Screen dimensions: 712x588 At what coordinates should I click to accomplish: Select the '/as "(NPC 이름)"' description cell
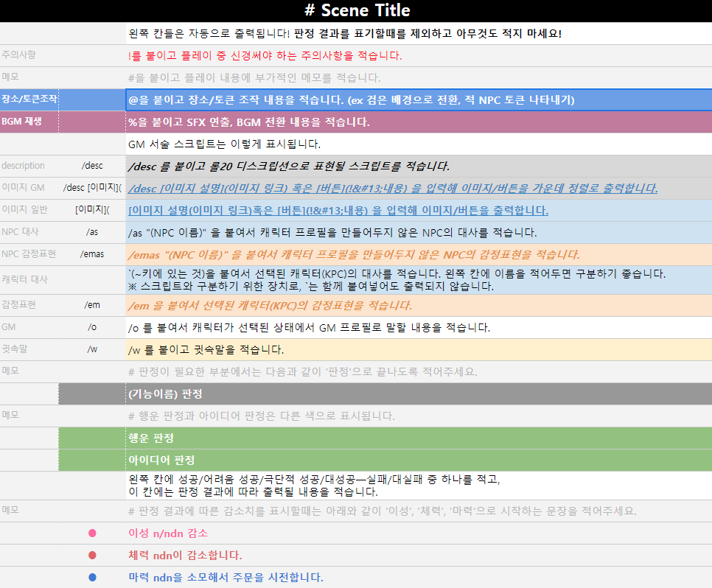tap(419, 233)
